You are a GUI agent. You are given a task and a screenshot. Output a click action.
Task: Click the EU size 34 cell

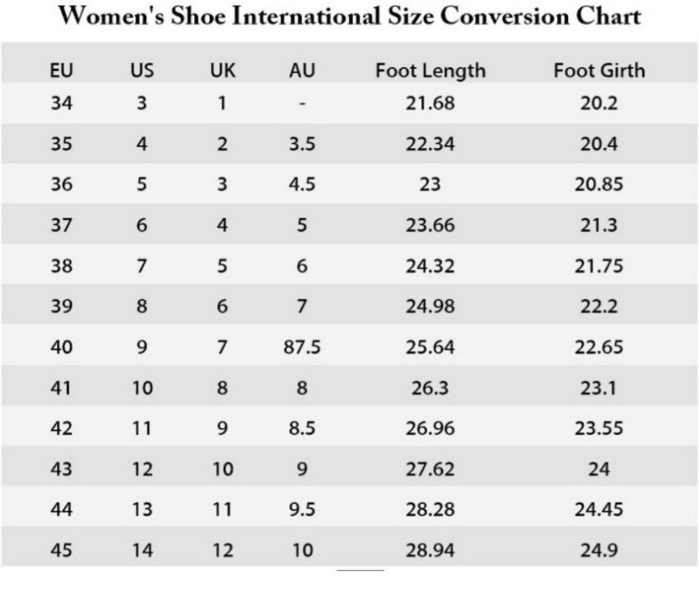point(61,103)
